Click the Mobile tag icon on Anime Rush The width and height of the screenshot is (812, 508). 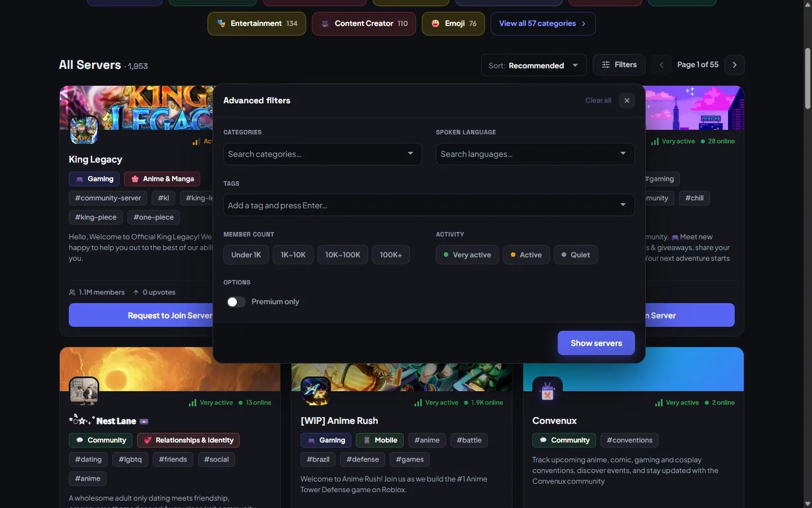pyautogui.click(x=367, y=440)
